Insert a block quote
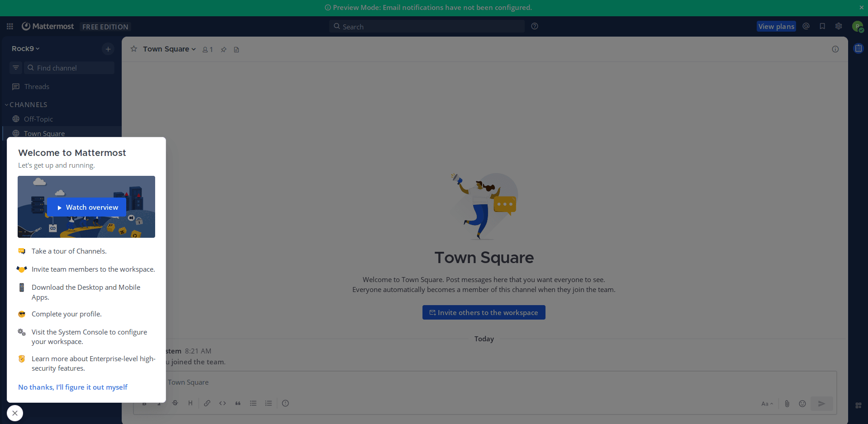 click(x=238, y=403)
